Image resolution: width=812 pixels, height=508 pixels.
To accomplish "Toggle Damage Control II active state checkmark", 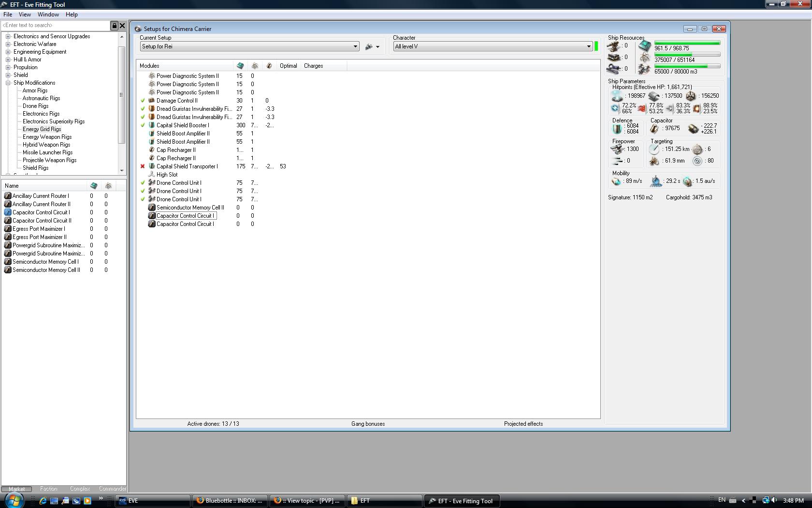I will point(143,101).
